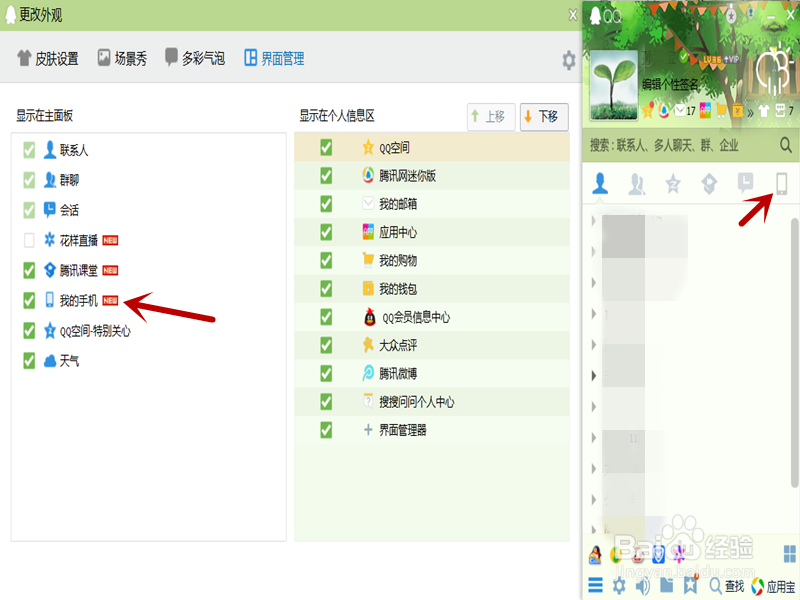The image size is (800, 600).
Task: Open application manager grid icon
Action: pyautogui.click(x=789, y=554)
